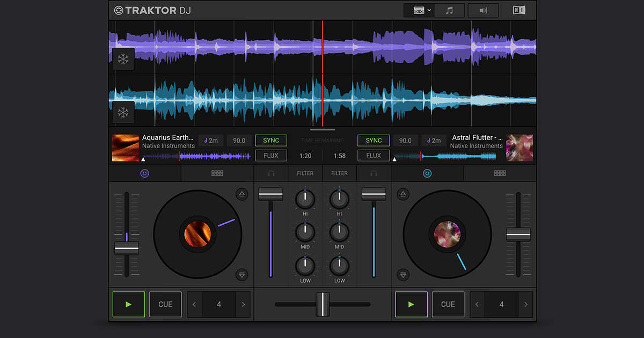This screenshot has width=644, height=338.
Task: Click the right deck pitch bend down triangle
Action: point(404,275)
